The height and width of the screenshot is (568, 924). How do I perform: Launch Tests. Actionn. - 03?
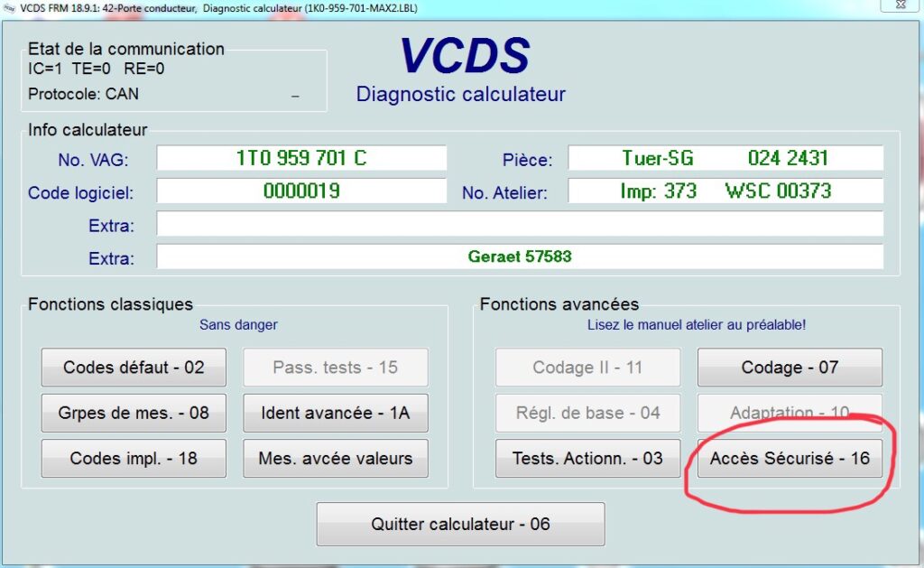[x=587, y=459]
